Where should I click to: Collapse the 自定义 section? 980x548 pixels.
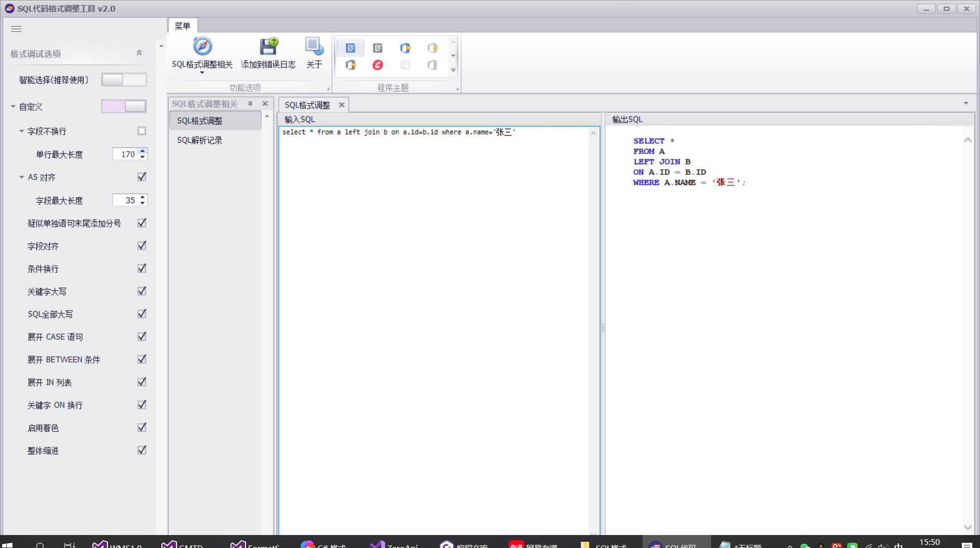[13, 106]
